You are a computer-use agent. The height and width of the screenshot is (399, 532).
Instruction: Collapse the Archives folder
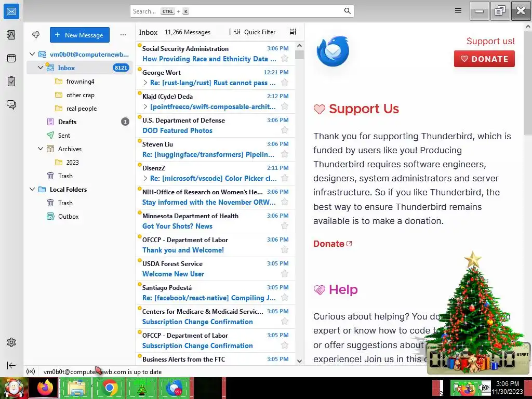coord(41,149)
